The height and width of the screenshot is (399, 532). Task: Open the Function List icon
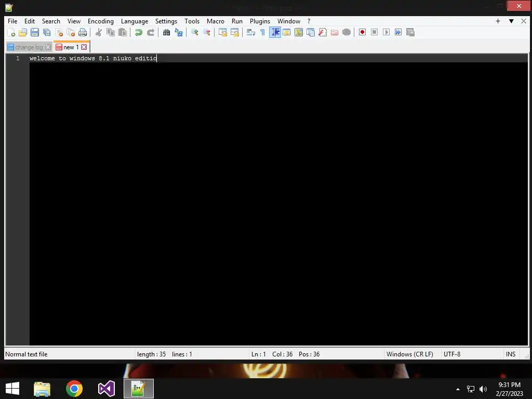tap(322, 32)
